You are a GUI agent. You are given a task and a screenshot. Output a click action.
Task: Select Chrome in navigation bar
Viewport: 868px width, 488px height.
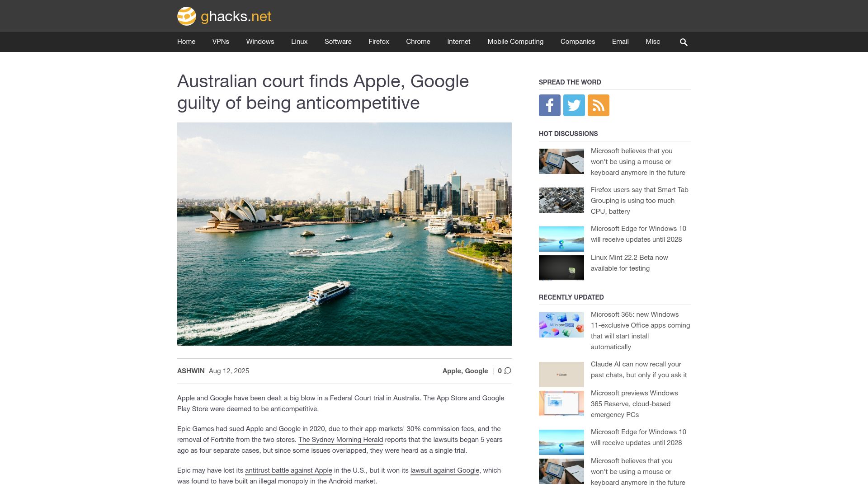click(x=418, y=42)
